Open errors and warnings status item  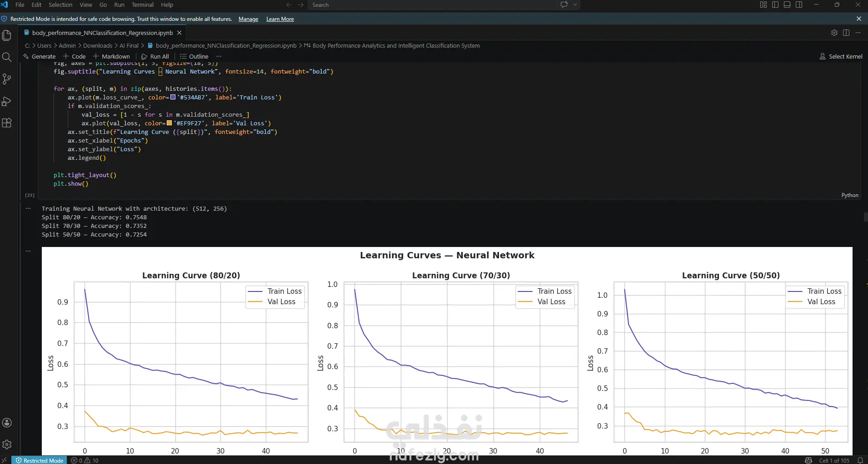[85, 460]
